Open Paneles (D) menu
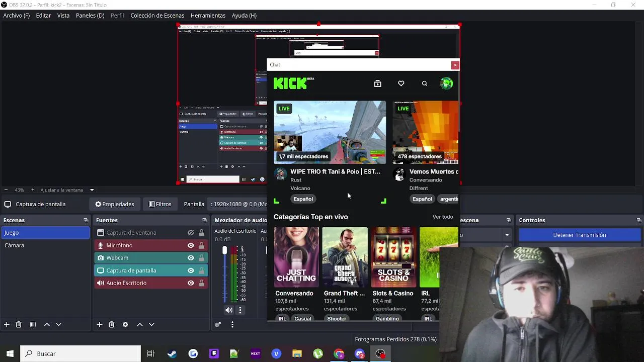Screen dimensions: 644x362 90,16
